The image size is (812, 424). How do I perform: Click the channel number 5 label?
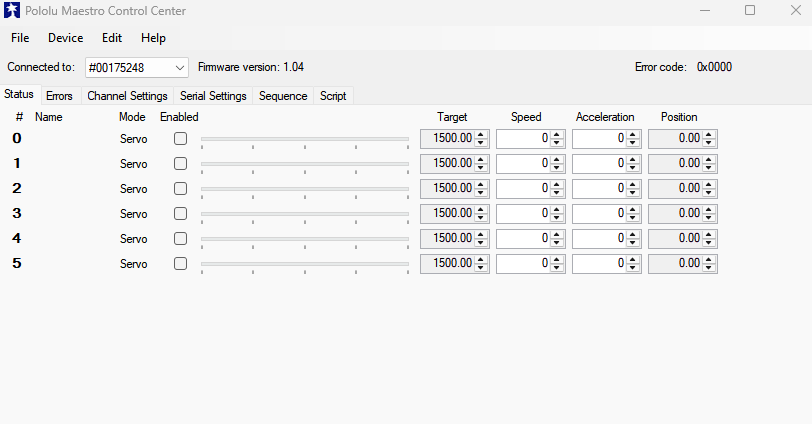(17, 263)
